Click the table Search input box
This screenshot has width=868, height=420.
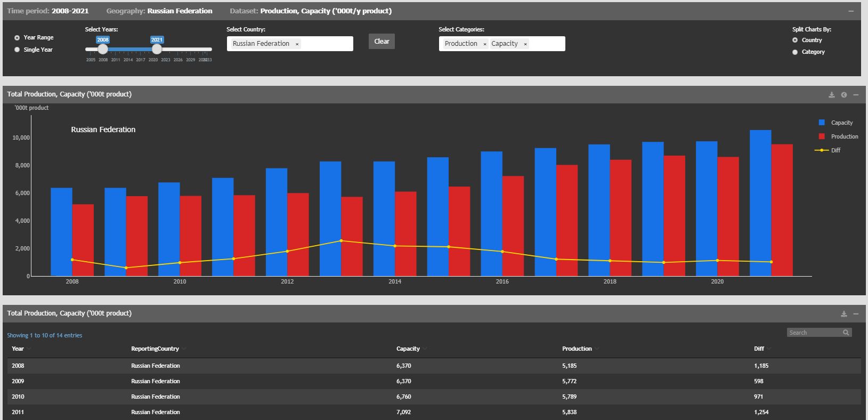814,333
